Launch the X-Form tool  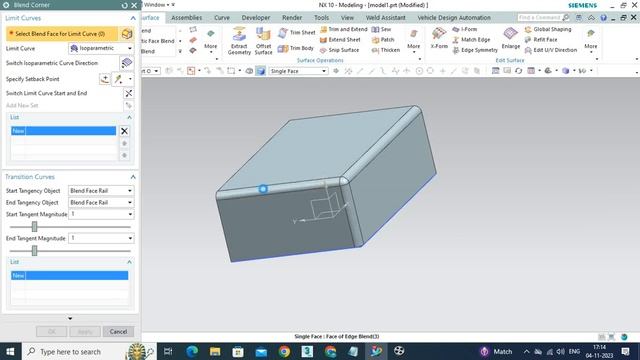coord(439,38)
